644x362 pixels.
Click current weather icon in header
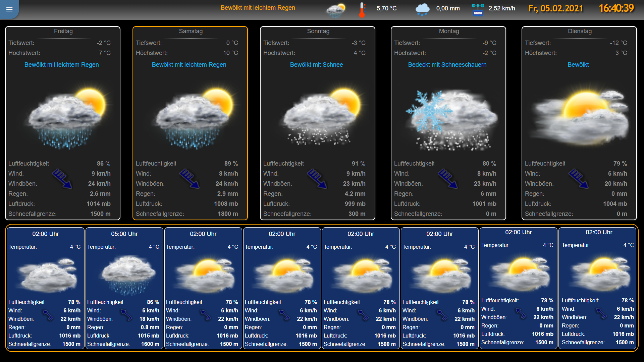[336, 11]
